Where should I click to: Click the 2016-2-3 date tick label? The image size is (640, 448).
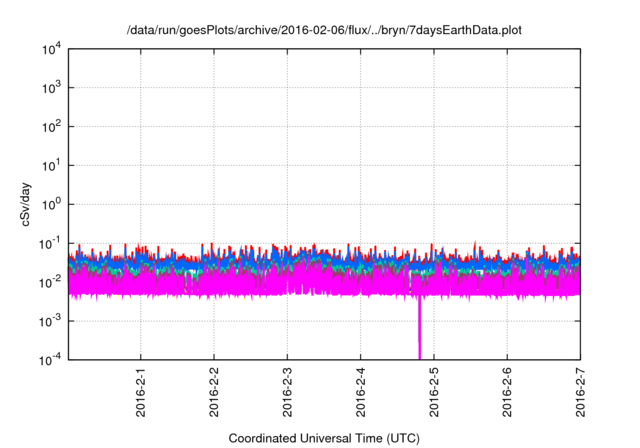coord(287,392)
